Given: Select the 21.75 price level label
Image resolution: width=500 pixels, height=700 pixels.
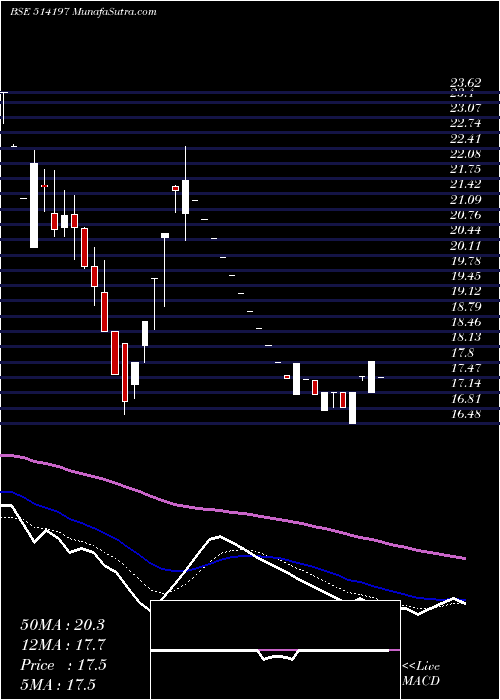Looking at the screenshot, I should point(466,170).
